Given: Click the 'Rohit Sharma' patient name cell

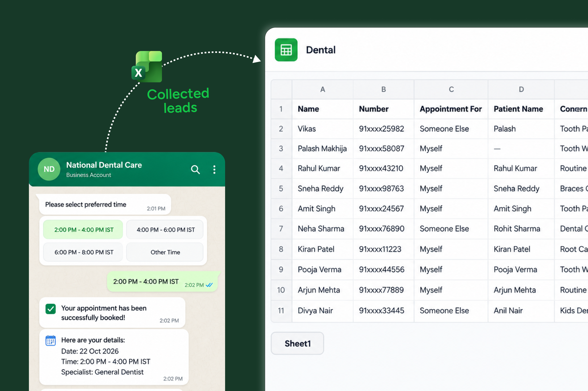Looking at the screenshot, I should [521, 229].
